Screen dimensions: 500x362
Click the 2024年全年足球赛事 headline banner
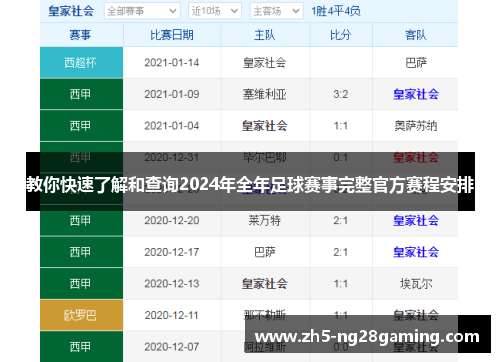click(250, 182)
